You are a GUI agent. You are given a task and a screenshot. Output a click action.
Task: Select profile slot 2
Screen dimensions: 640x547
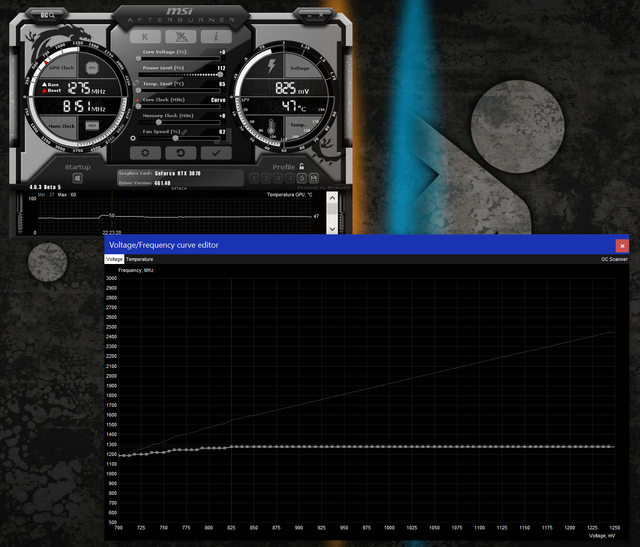tap(266, 178)
